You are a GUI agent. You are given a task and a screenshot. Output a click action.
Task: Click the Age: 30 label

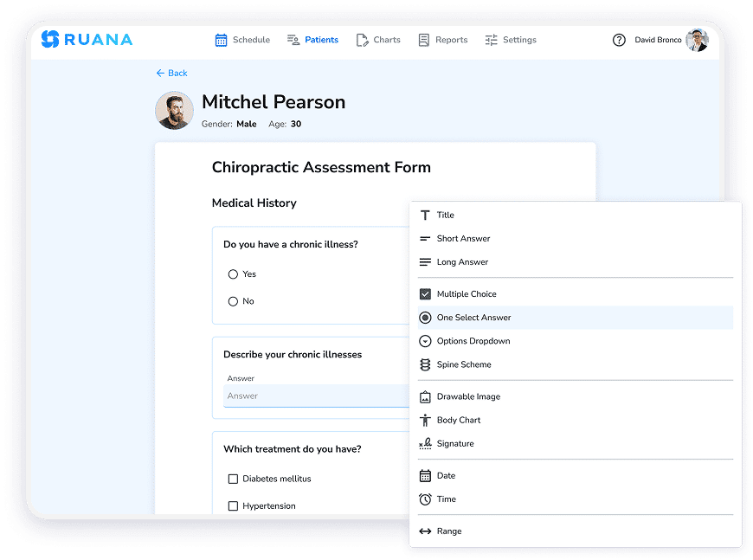click(285, 124)
